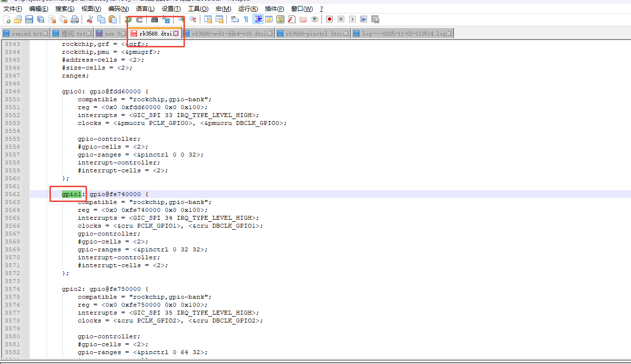The width and height of the screenshot is (631, 364).
Task: Create a new document with the New icon
Action: (x=6, y=19)
